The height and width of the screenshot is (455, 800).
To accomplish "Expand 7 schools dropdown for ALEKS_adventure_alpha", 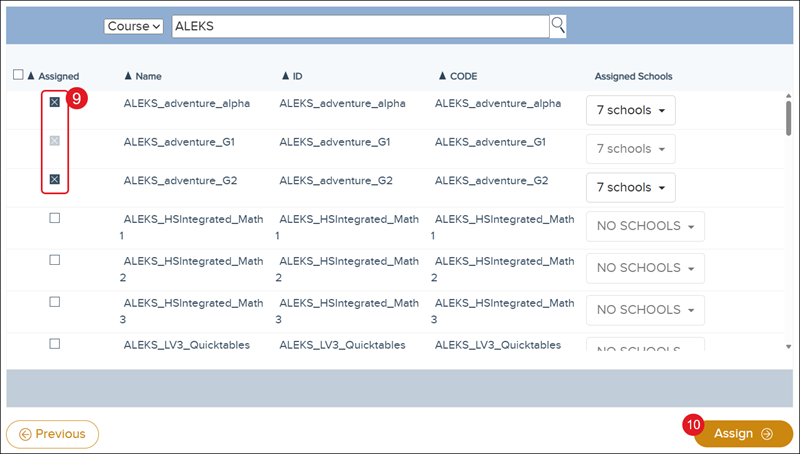I will tap(630, 110).
